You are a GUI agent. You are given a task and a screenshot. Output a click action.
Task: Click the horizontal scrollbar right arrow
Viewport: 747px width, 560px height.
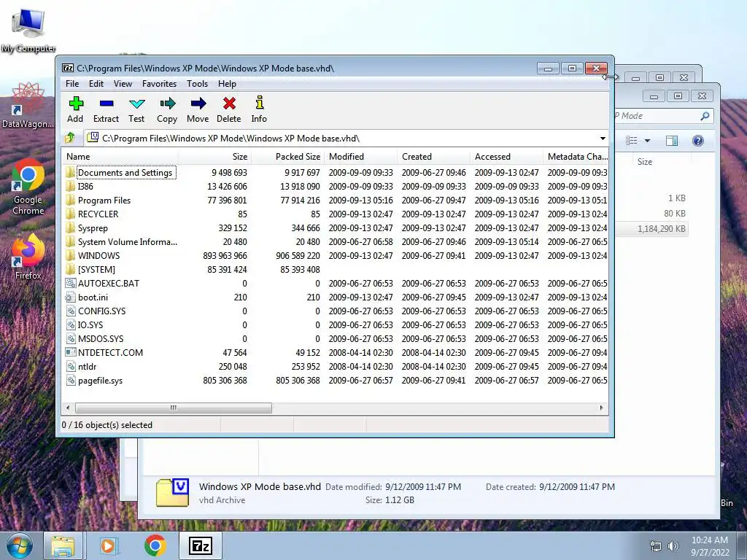[x=601, y=408]
